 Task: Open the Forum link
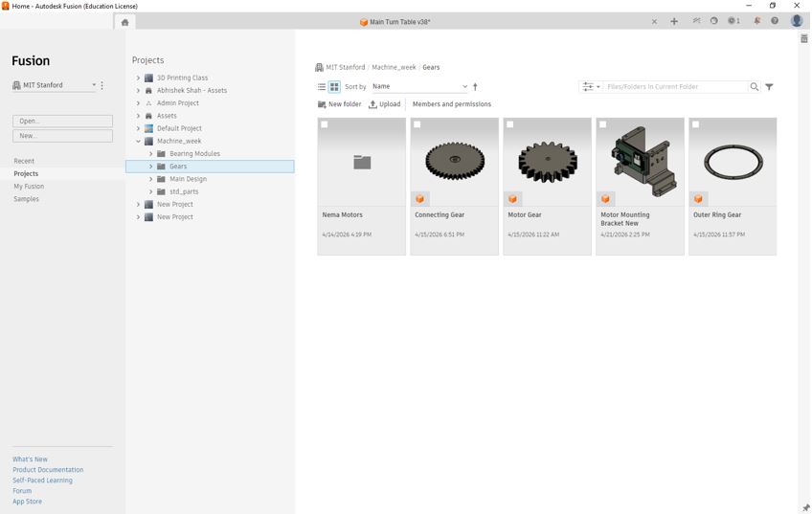[22, 491]
